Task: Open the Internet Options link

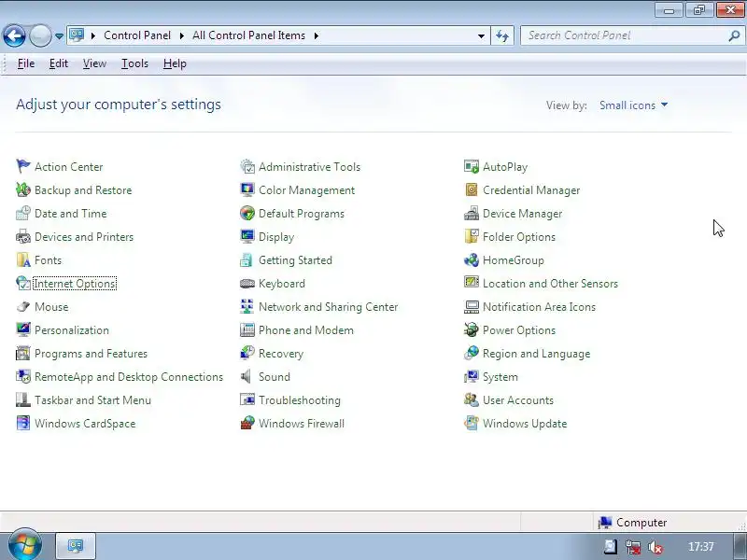Action: (75, 284)
